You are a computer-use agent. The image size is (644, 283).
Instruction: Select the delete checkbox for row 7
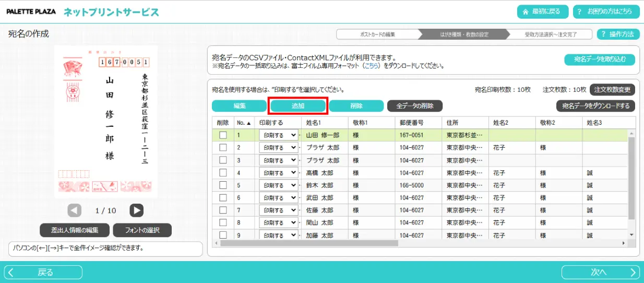pyautogui.click(x=223, y=210)
